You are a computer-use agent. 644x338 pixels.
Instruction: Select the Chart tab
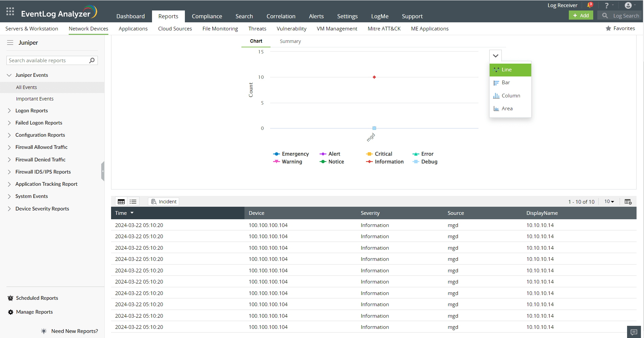pyautogui.click(x=256, y=41)
